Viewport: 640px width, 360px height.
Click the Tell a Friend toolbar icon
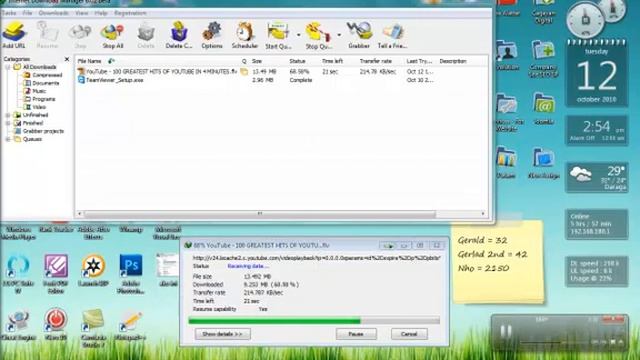(393, 36)
